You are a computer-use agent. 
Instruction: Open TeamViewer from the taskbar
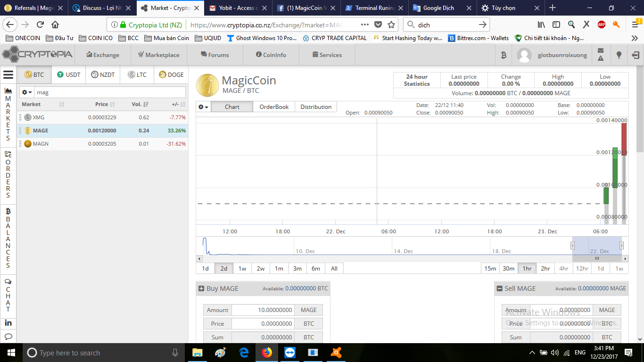point(290,353)
